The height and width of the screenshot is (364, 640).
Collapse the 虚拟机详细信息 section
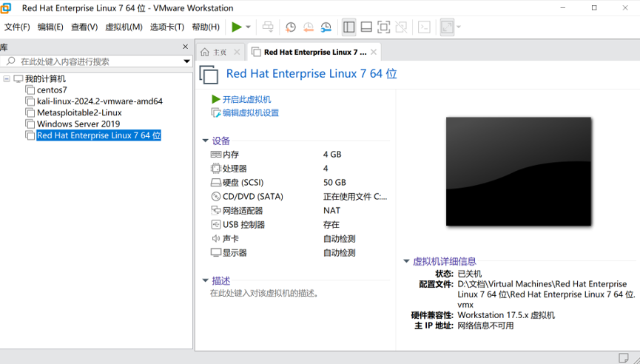coord(406,261)
